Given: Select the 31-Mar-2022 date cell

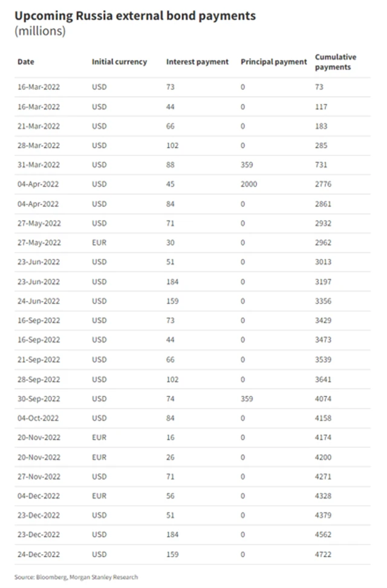Looking at the screenshot, I should [39, 165].
